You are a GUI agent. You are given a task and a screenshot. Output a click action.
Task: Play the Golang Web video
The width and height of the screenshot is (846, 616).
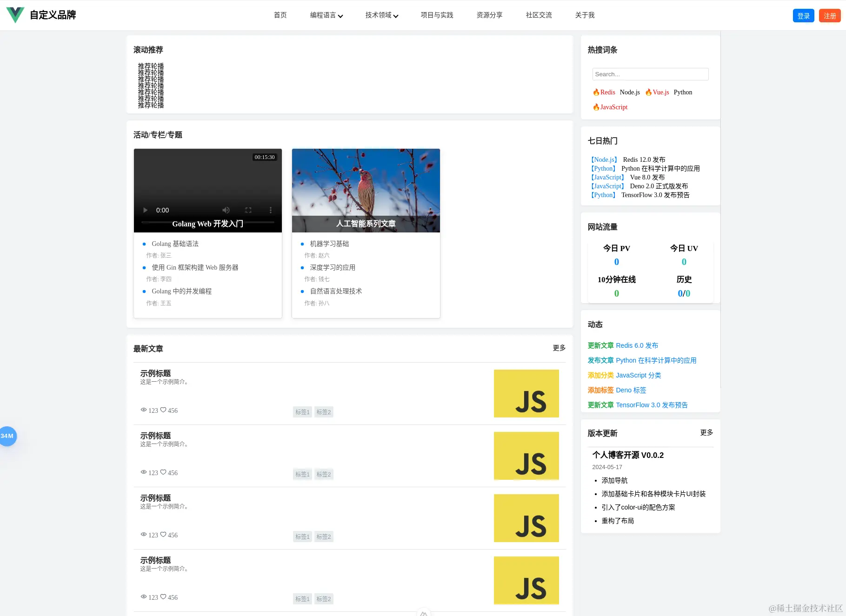click(145, 210)
